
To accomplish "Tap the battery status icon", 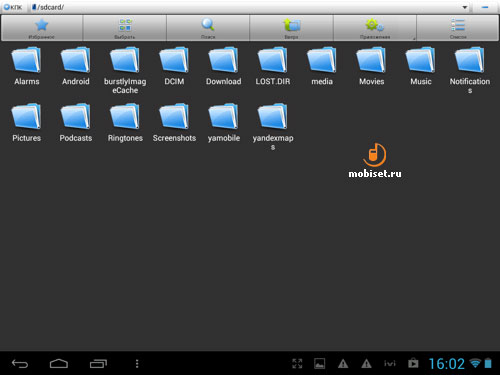I will click(x=488, y=363).
